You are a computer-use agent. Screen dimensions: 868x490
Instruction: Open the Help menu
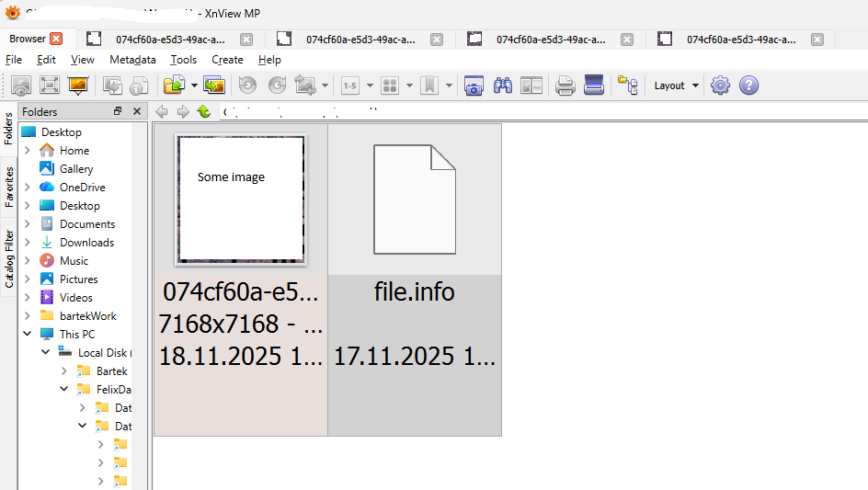point(269,60)
